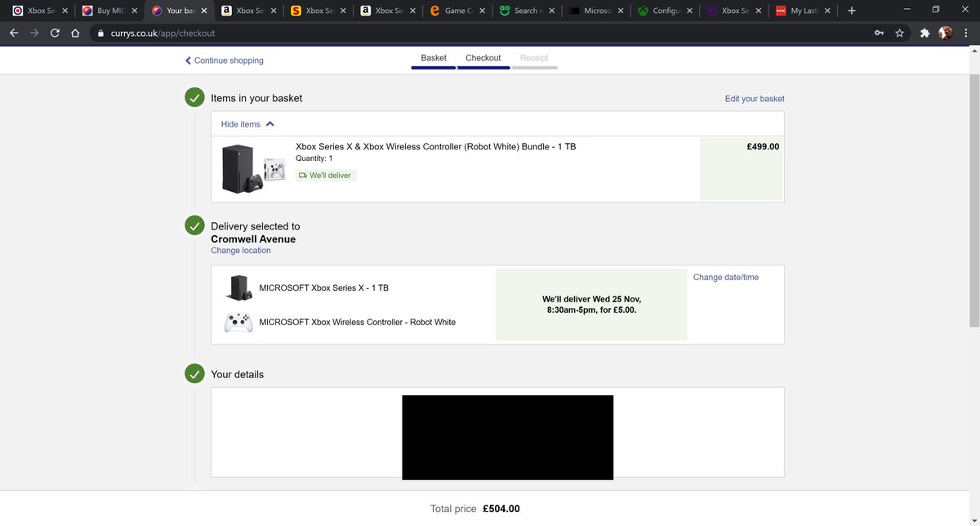980x526 pixels.
Task: Close the Microsoft tab
Action: pyautogui.click(x=621, y=11)
